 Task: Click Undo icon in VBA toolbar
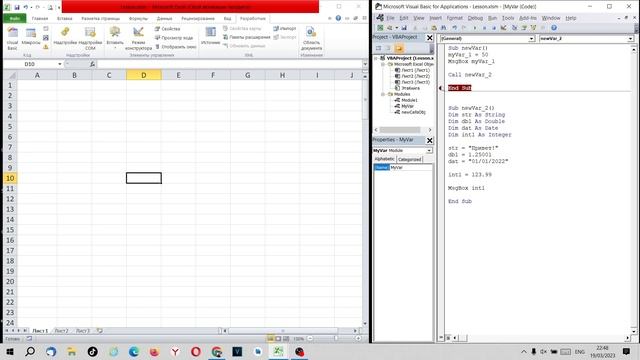point(454,28)
